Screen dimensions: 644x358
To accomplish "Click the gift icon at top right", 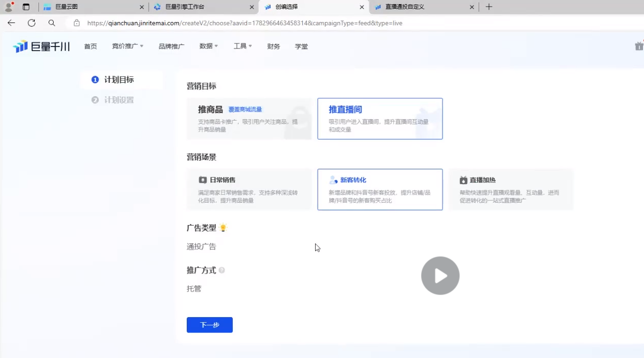I will pyautogui.click(x=639, y=46).
